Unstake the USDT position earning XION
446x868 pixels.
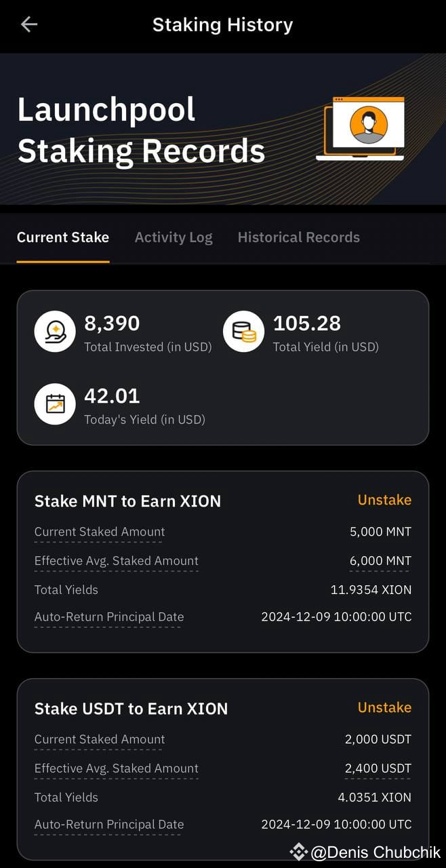(384, 708)
